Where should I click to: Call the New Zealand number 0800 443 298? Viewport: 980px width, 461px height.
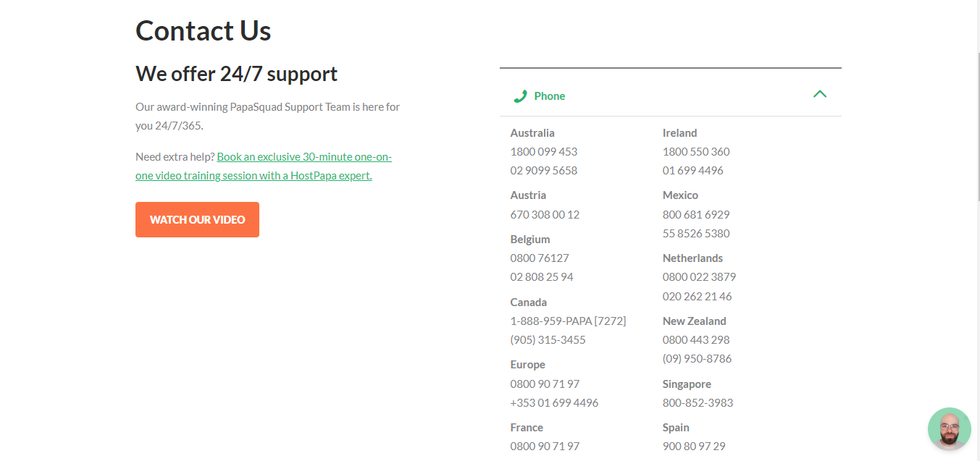[x=695, y=339]
